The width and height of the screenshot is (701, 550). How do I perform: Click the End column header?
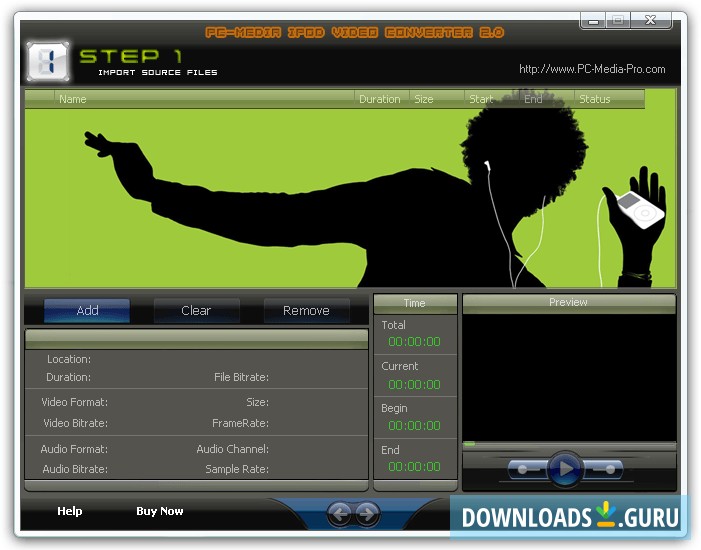546,99
